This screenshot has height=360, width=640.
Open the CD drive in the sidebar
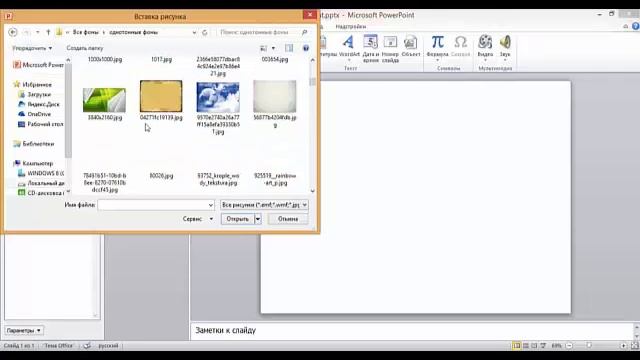(41, 193)
